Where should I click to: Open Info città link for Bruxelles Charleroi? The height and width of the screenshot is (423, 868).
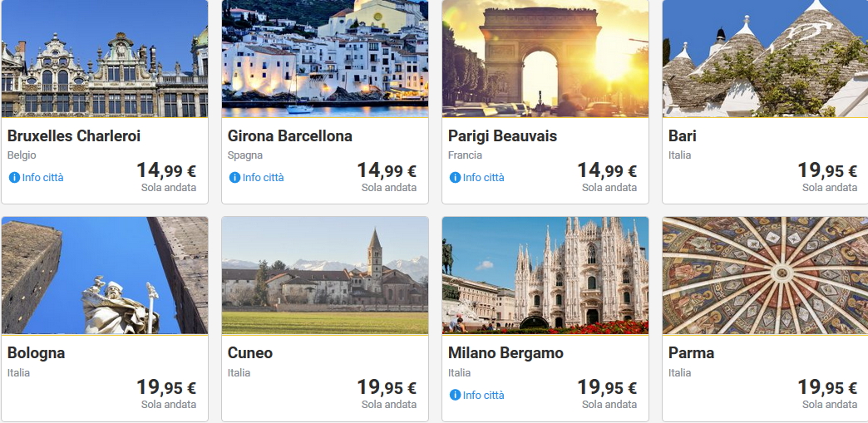coord(42,178)
